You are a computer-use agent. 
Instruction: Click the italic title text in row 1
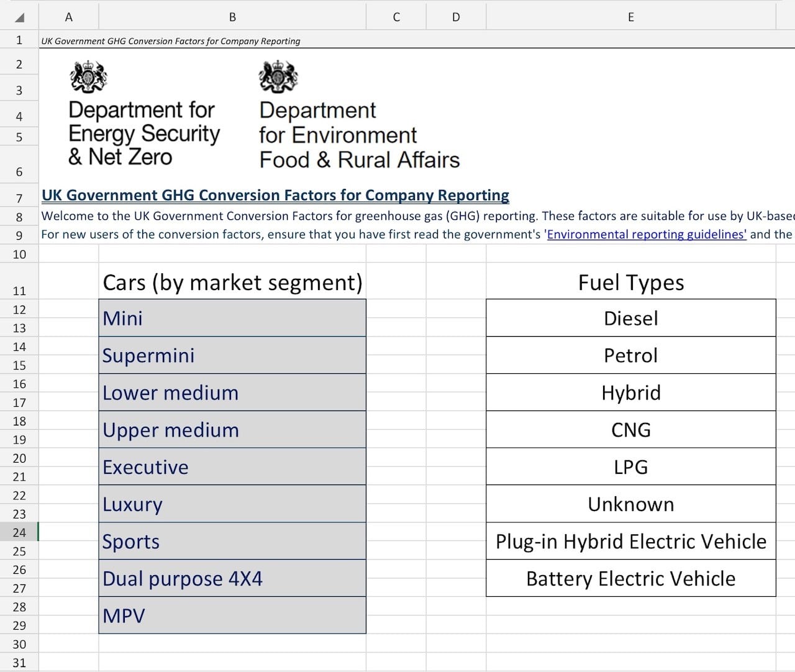(171, 41)
